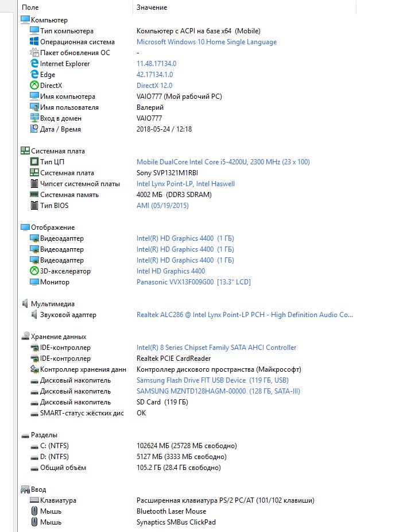Click the DirectX Xbox-style icon

(x=34, y=85)
